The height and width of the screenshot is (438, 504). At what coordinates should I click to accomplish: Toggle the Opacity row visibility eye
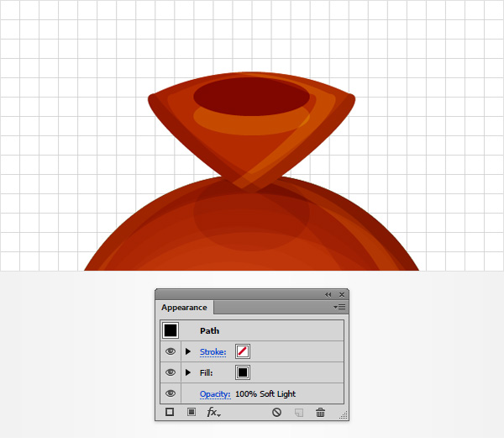pos(171,393)
